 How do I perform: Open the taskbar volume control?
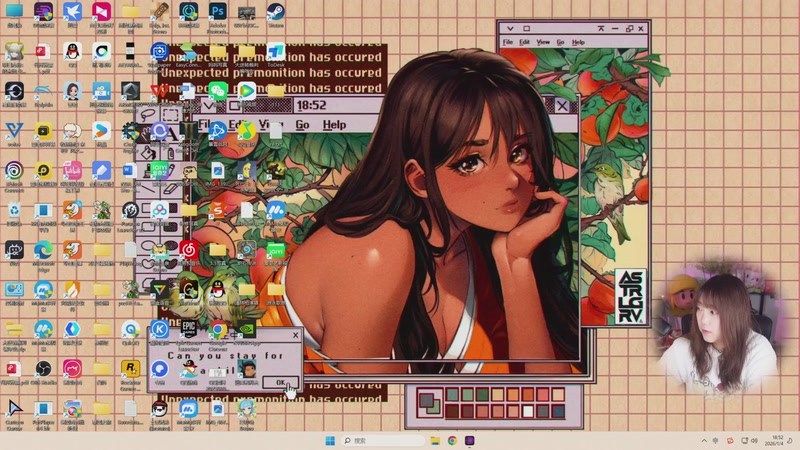754,440
